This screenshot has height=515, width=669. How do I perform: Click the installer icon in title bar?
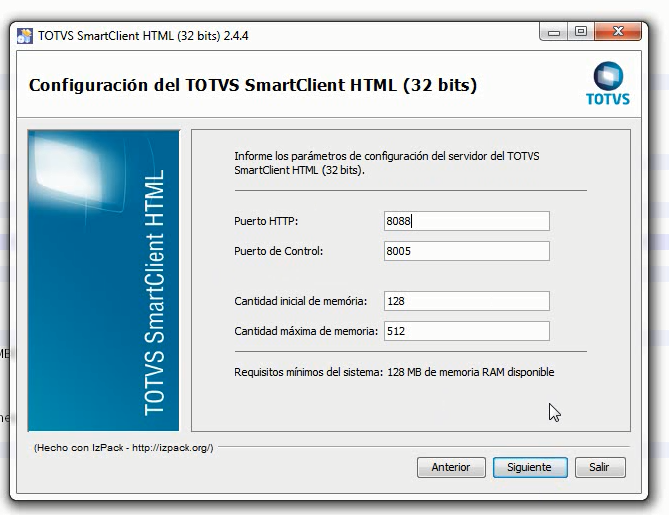(x=25, y=36)
